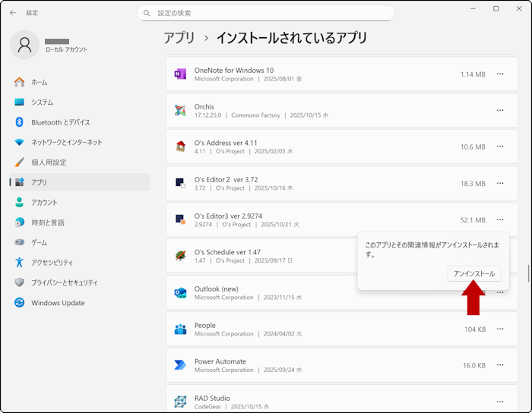Click the OneNote for Windows 10 app icon
The width and height of the screenshot is (532, 413).
(x=180, y=74)
